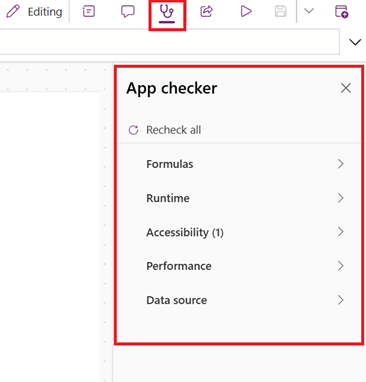Expand Accessibility row chevron
Viewport: 366px width, 382px height.
tap(340, 232)
